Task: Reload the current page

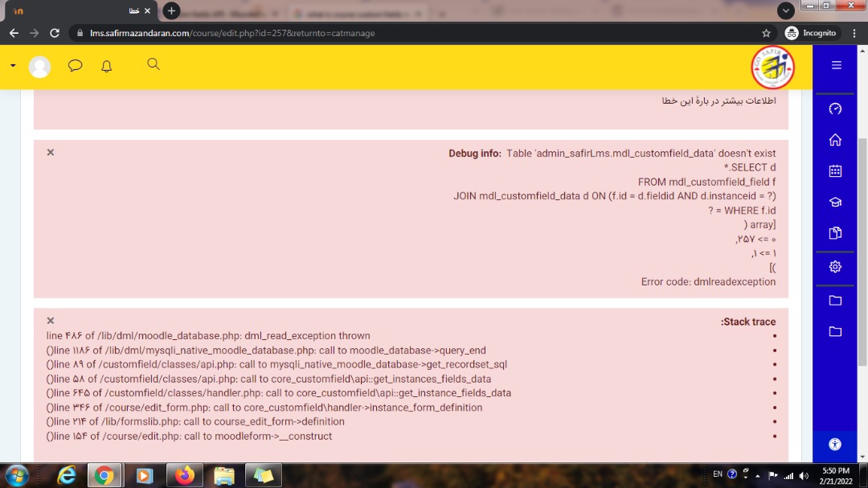Action: [x=55, y=33]
